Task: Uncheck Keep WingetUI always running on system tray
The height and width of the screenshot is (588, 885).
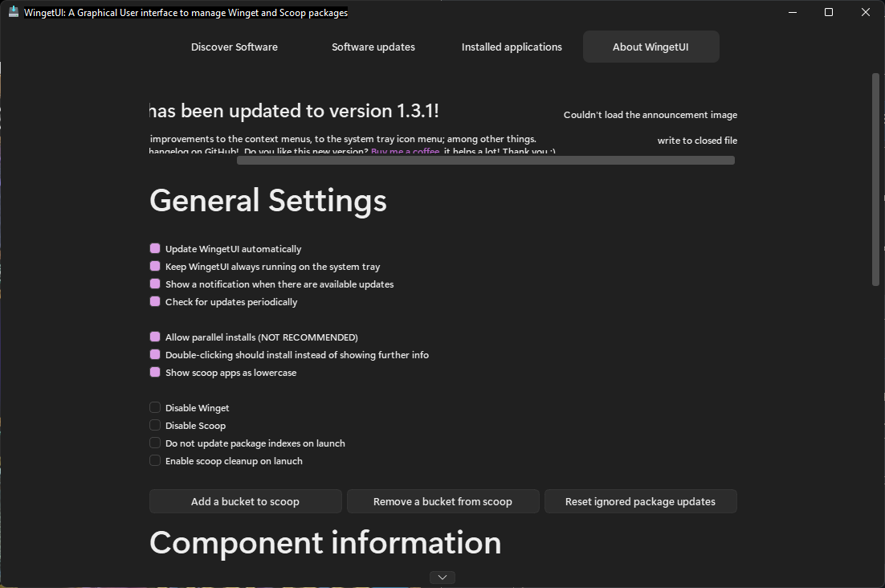Action: point(154,266)
